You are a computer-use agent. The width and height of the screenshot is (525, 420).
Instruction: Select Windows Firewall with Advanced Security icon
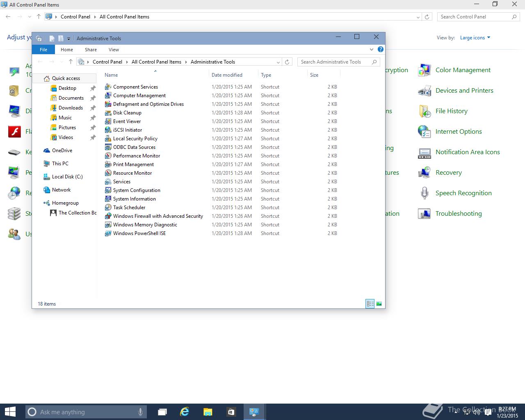[x=108, y=216]
